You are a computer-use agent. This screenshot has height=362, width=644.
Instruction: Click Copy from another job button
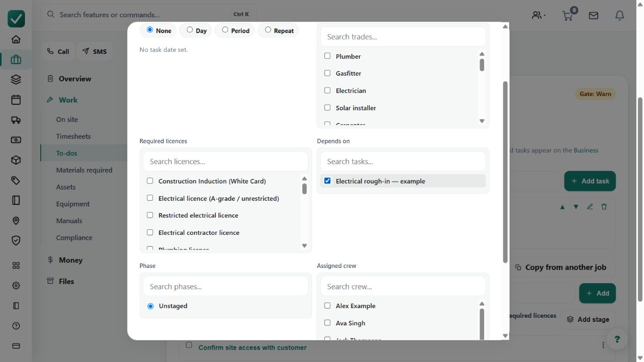pos(561,267)
